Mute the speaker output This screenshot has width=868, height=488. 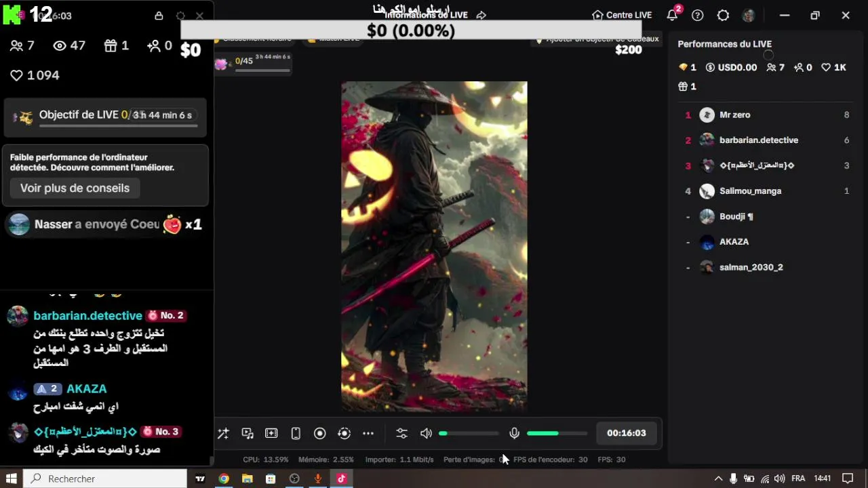coord(426,433)
